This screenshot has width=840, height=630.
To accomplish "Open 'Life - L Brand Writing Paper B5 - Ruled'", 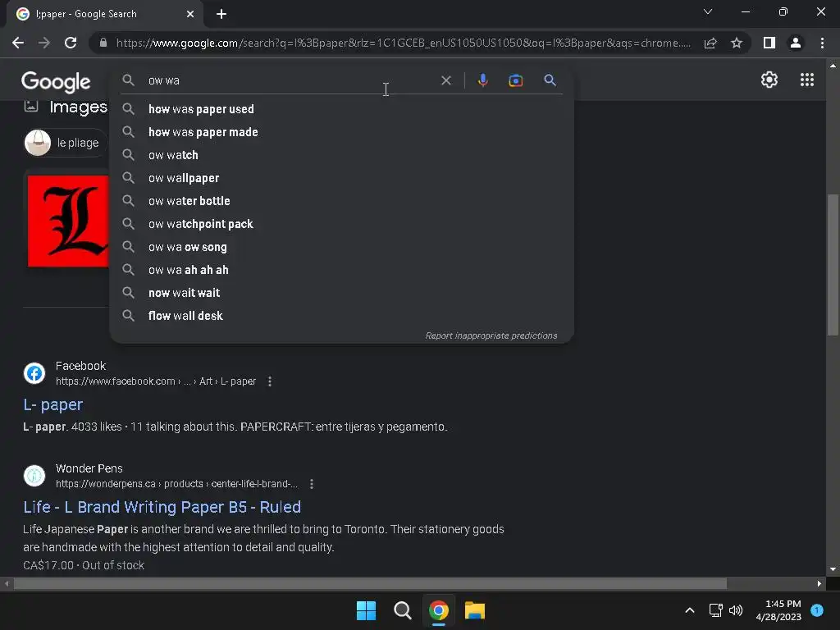I will coord(162,507).
